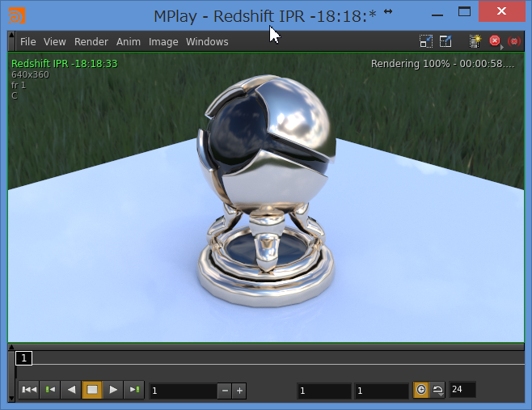Click the current frame number field
The height and width of the screenshot is (410, 532).
(x=183, y=391)
